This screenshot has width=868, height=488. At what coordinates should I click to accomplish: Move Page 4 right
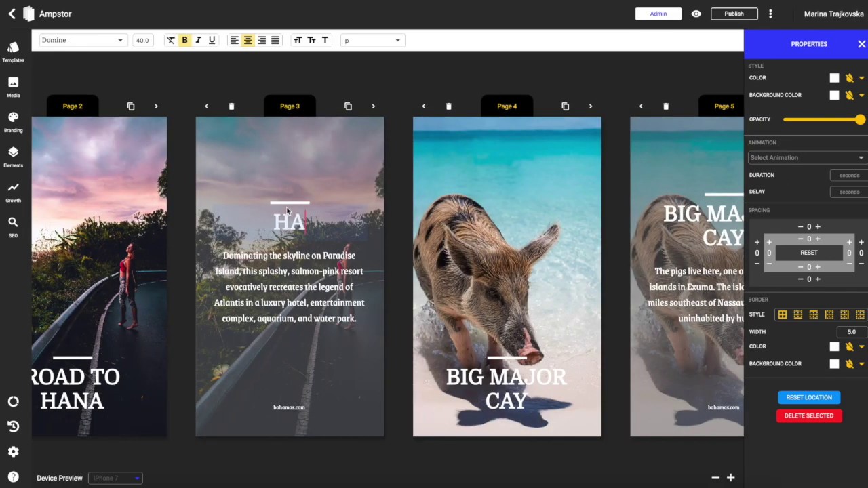590,106
